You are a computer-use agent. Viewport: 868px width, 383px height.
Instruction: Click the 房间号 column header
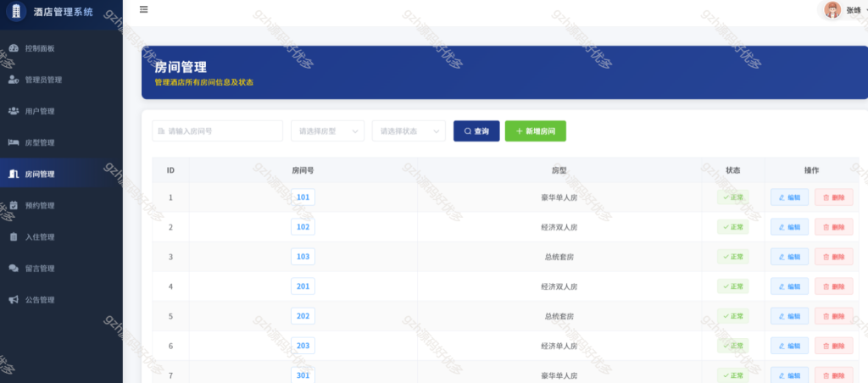(x=303, y=170)
